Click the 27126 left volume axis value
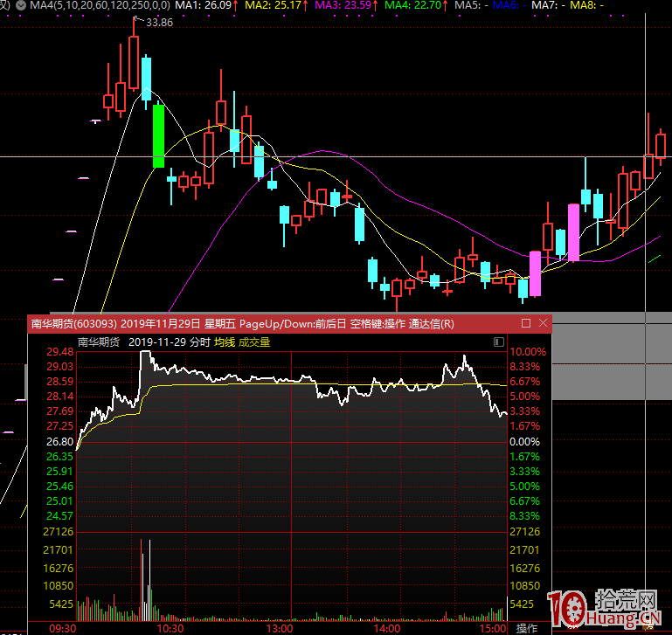Viewport: 672px width, 635px height. tap(59, 532)
